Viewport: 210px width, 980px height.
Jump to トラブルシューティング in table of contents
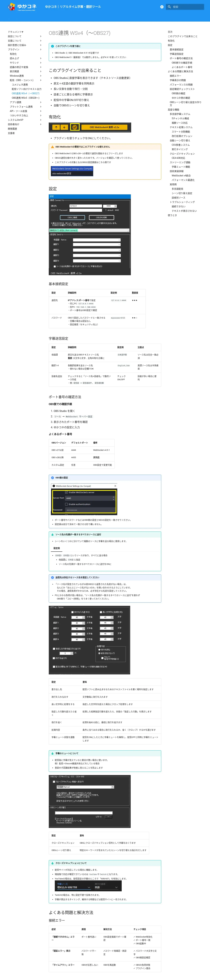coord(182,202)
